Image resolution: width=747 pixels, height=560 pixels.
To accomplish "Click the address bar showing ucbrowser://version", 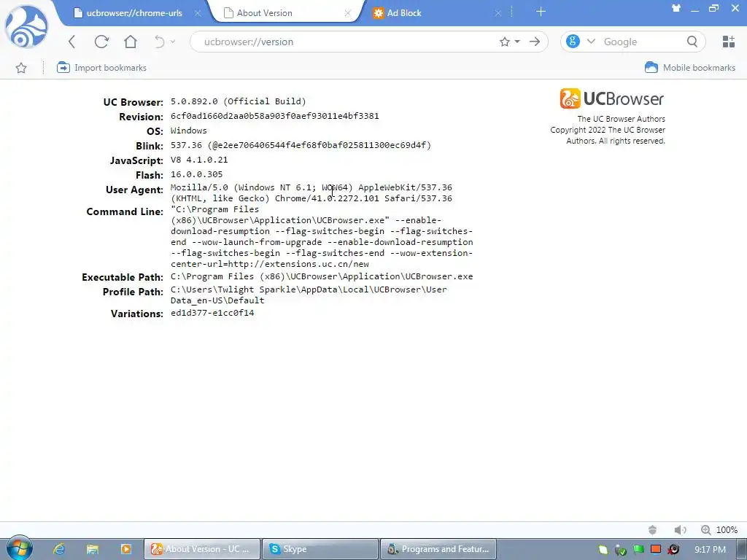I will pyautogui.click(x=348, y=42).
